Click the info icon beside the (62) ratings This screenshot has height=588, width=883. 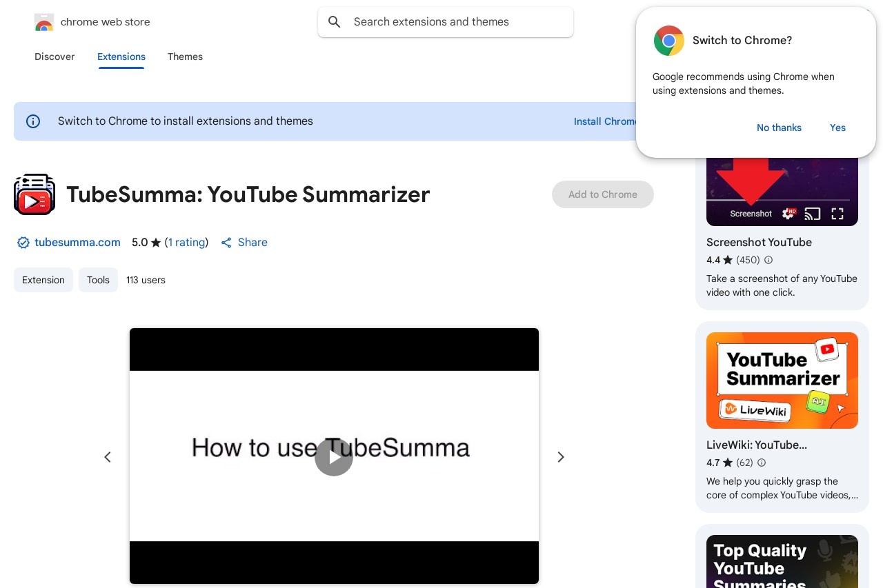762,463
